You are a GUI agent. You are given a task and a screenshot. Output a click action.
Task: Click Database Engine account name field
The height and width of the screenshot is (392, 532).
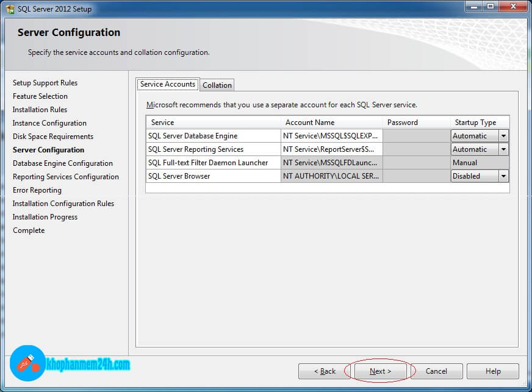coord(331,136)
